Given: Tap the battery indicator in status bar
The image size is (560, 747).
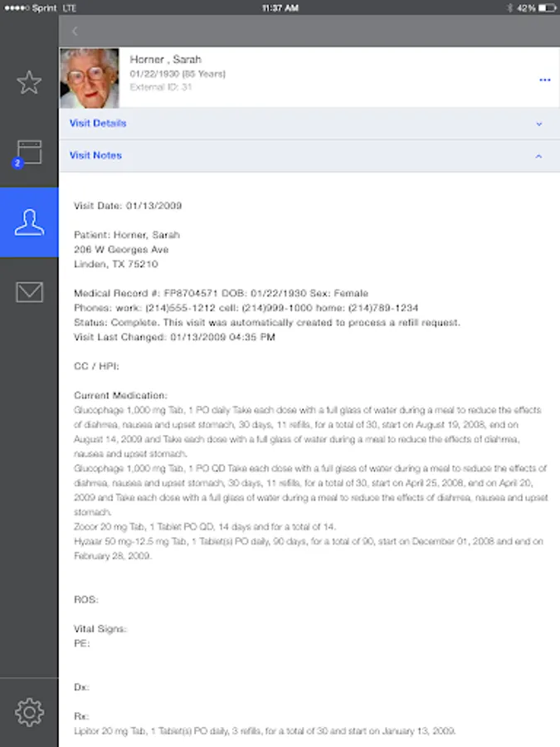Looking at the screenshot, I should 547,8.
